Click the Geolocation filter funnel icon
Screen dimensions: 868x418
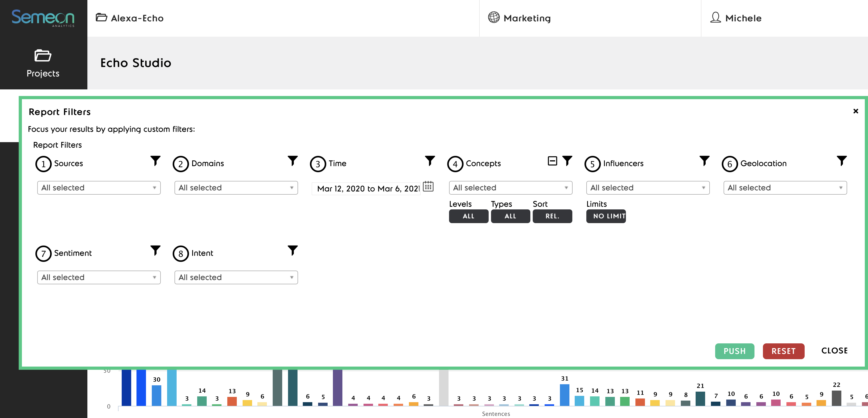click(x=841, y=161)
